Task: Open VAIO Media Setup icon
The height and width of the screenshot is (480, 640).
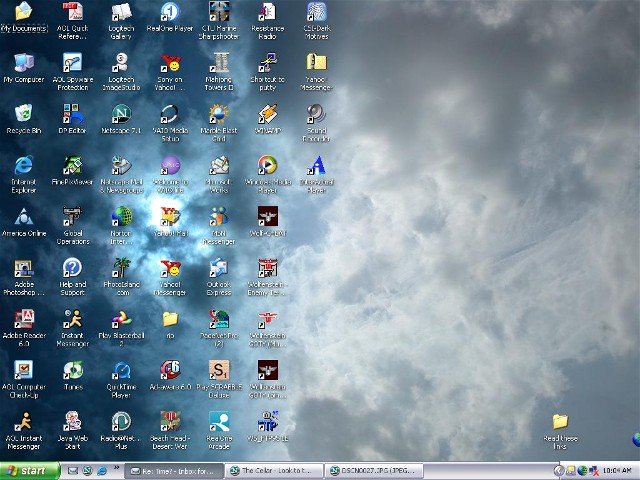Action: (170, 113)
